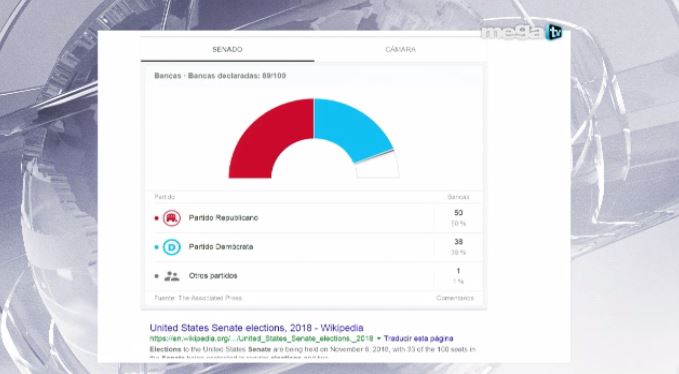
Task: Expand the dropdown arrow next to Wikipedia URL
Action: [378, 339]
